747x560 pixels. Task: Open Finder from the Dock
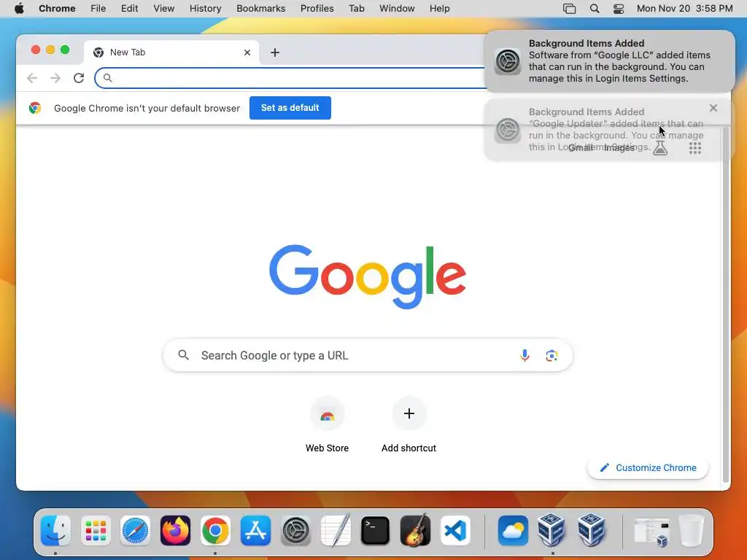click(55, 530)
